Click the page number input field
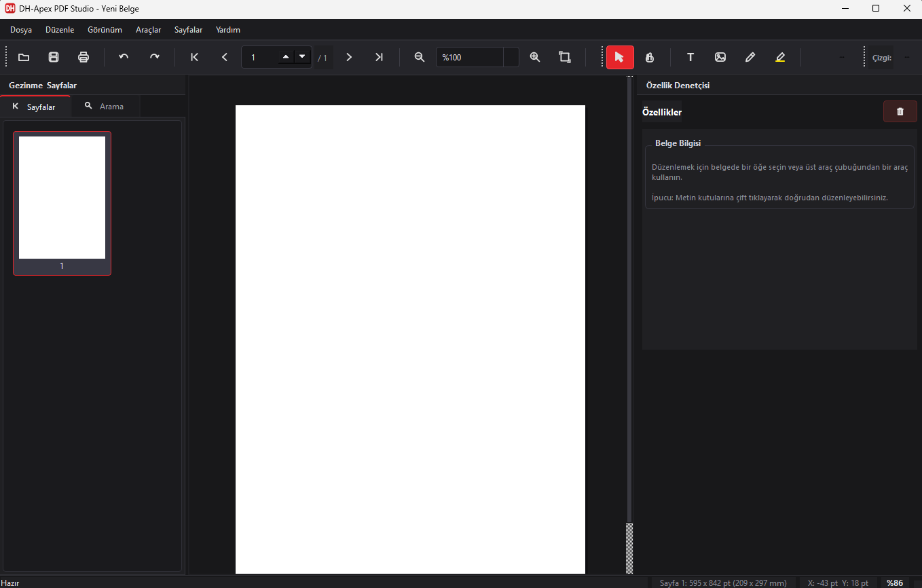The image size is (922, 588). [x=260, y=58]
